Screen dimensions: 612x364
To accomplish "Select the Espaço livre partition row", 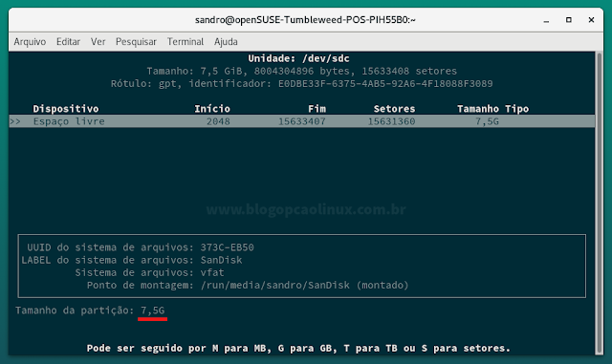I will [302, 121].
